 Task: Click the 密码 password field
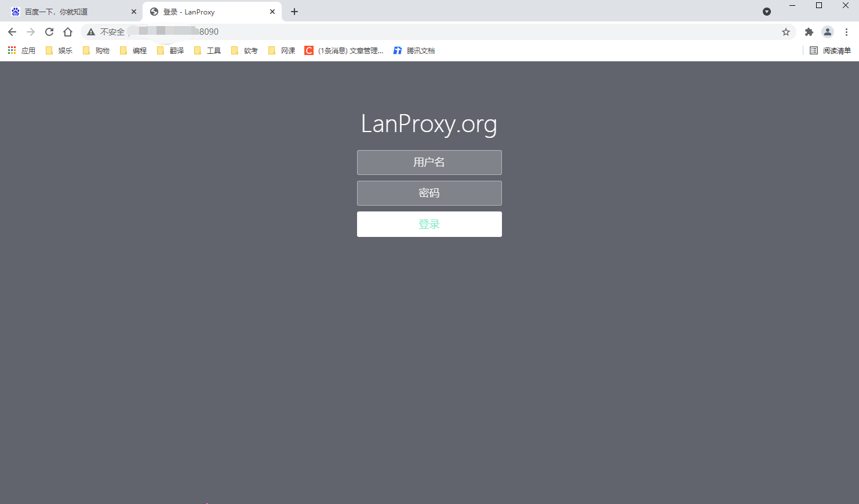coord(429,193)
